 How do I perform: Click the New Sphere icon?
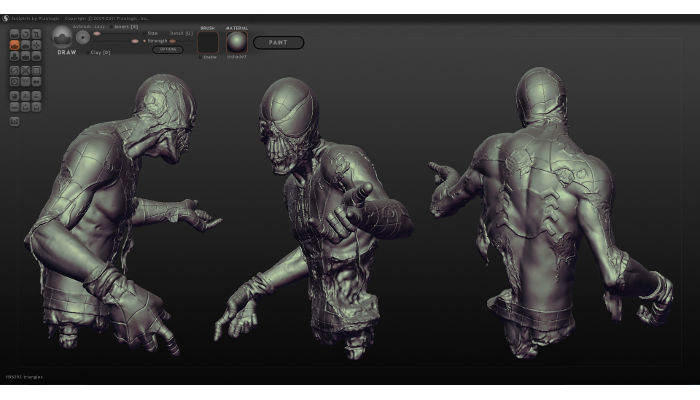pyautogui.click(x=14, y=96)
